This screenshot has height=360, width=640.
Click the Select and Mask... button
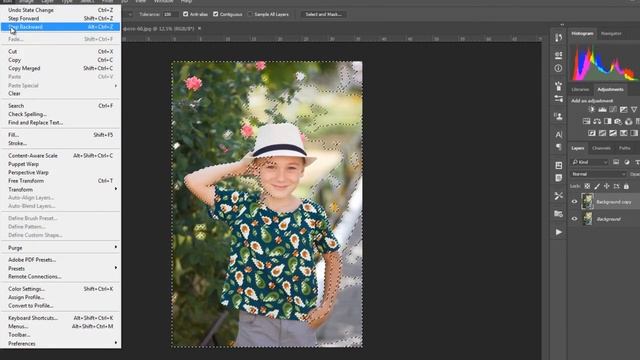[323, 14]
